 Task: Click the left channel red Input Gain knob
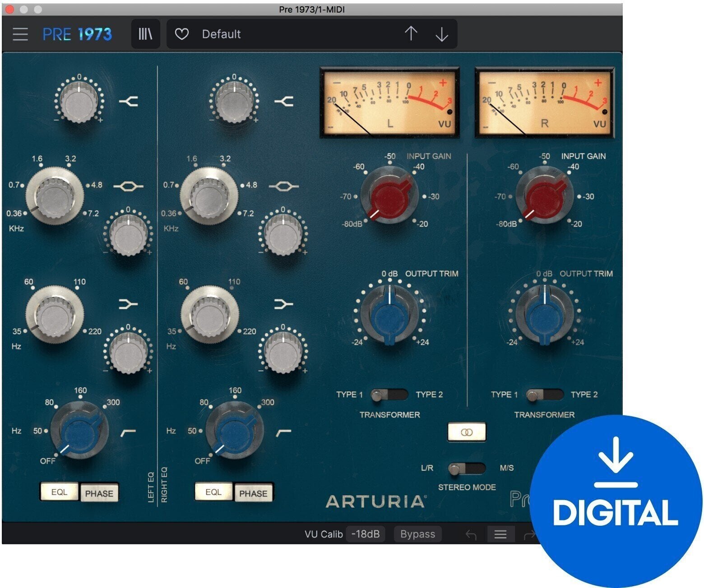point(389,195)
